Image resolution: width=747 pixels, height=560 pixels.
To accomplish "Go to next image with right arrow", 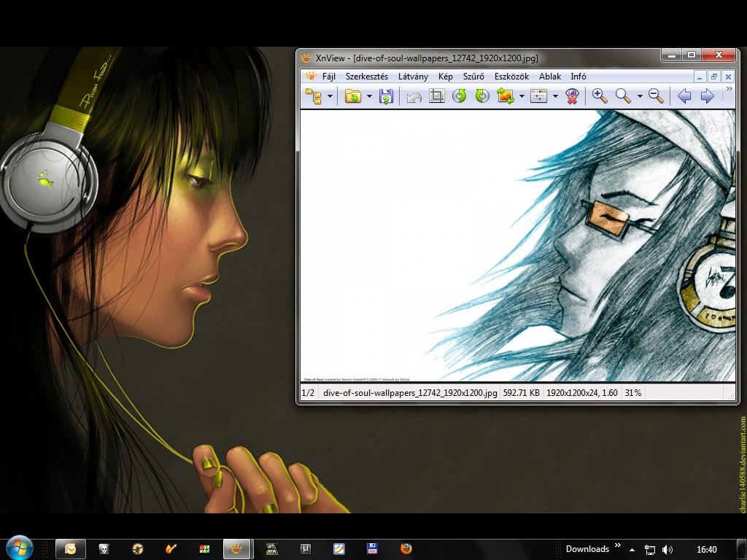I will [x=708, y=96].
